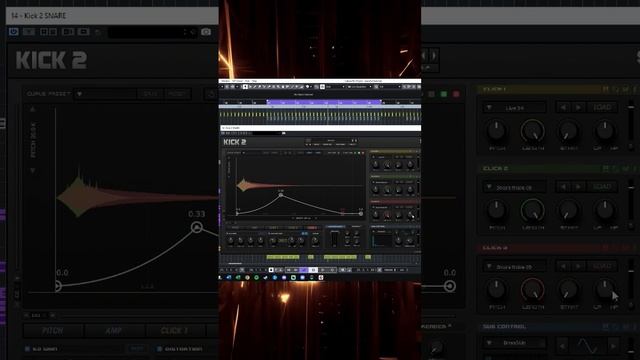Click the PITCH knob in enlarged Click 2
The image size is (640, 360).
point(496,211)
